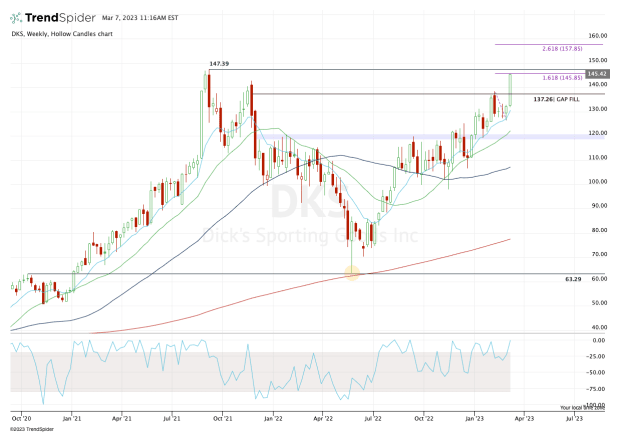Click the 90.00 price axis label

599,206
